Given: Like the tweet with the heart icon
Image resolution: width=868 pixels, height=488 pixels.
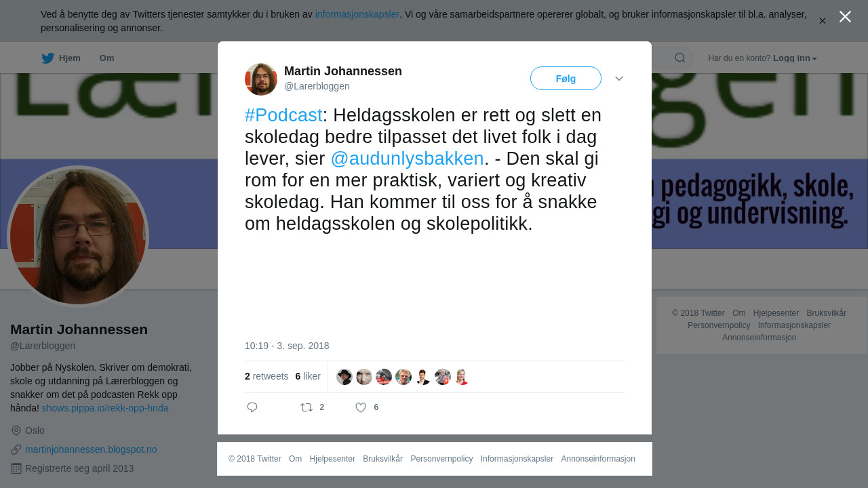Looking at the screenshot, I should click(x=361, y=407).
